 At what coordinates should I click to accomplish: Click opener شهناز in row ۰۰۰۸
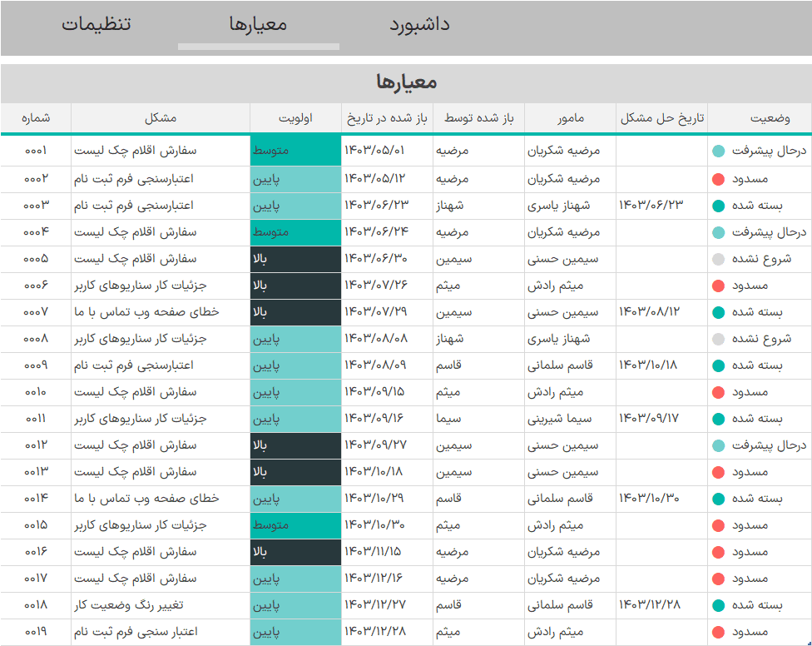pyautogui.click(x=449, y=339)
